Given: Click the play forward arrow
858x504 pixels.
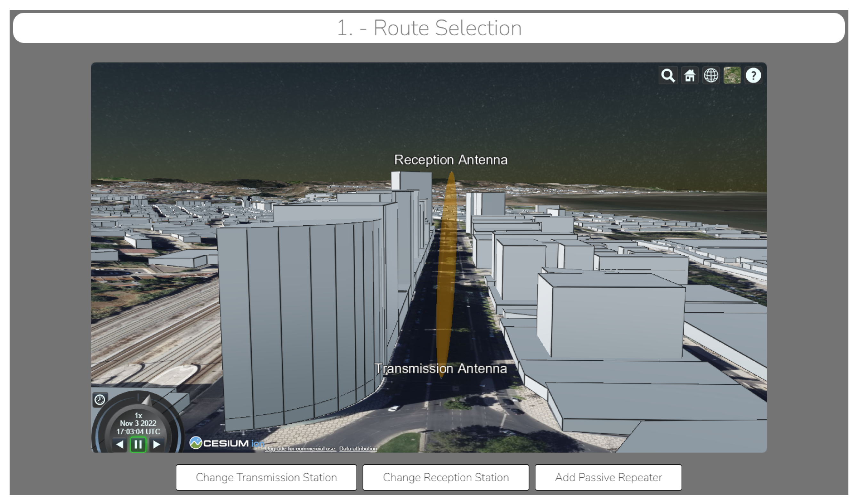Looking at the screenshot, I should pyautogui.click(x=156, y=444).
